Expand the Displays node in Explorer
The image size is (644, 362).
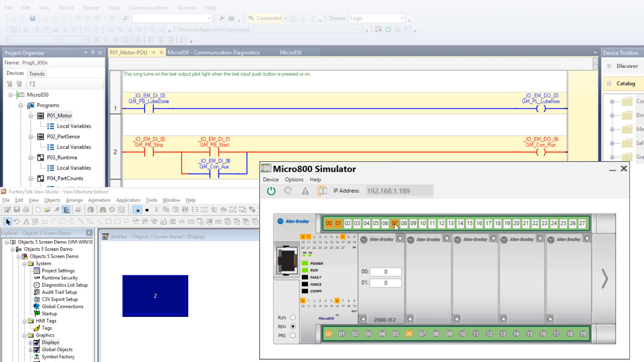(31, 343)
